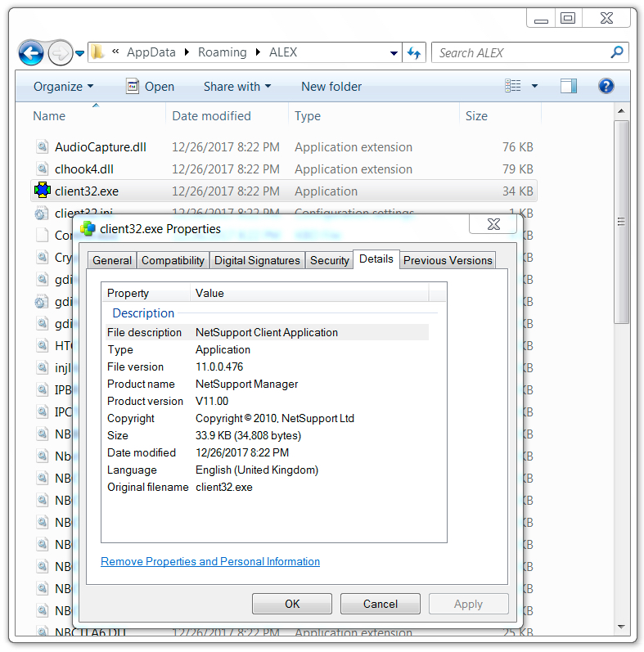Open the Security tab
The height and width of the screenshot is (652, 644).
point(329,260)
